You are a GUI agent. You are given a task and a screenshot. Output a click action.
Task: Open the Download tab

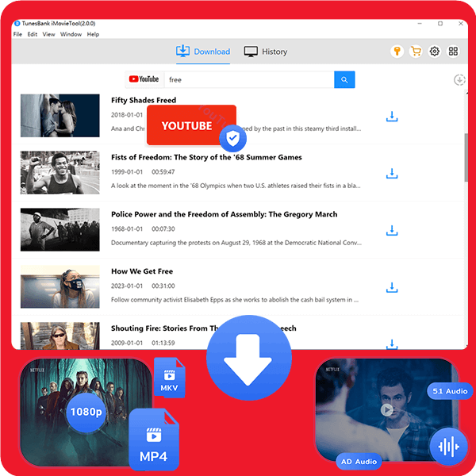click(203, 52)
